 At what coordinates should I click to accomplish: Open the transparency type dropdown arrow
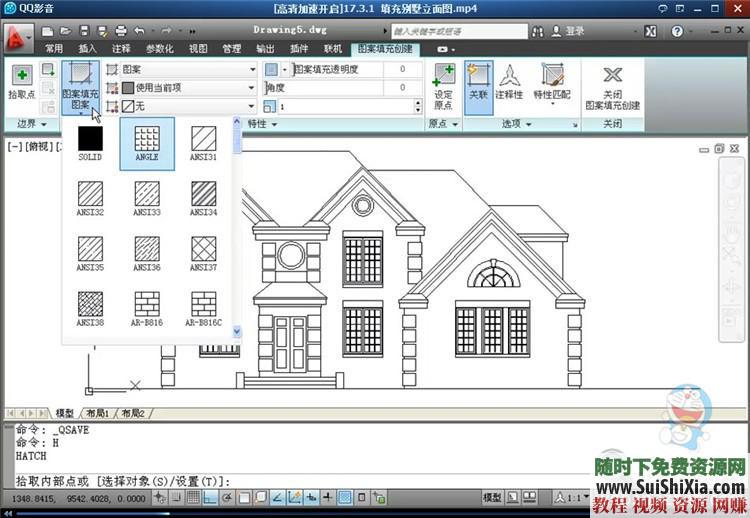click(x=284, y=70)
